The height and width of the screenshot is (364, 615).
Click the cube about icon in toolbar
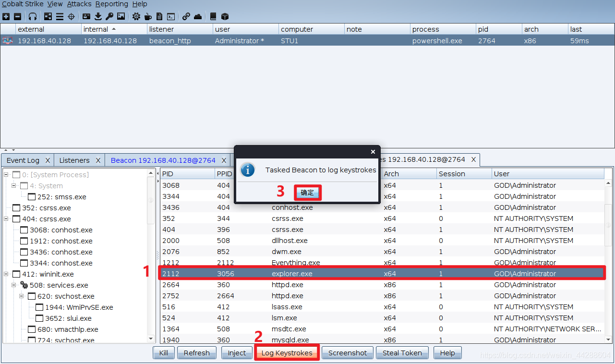click(x=225, y=16)
